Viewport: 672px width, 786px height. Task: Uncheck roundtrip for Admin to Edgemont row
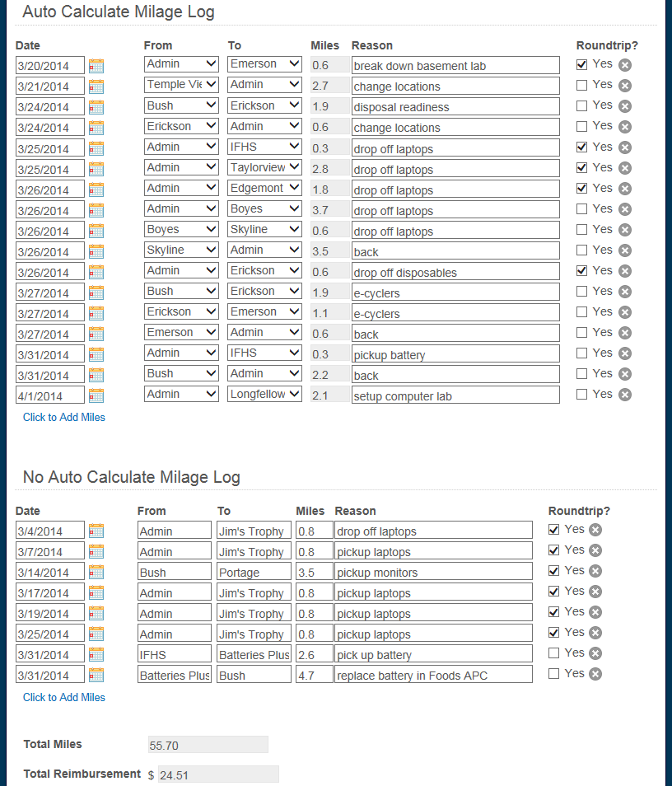(x=581, y=188)
